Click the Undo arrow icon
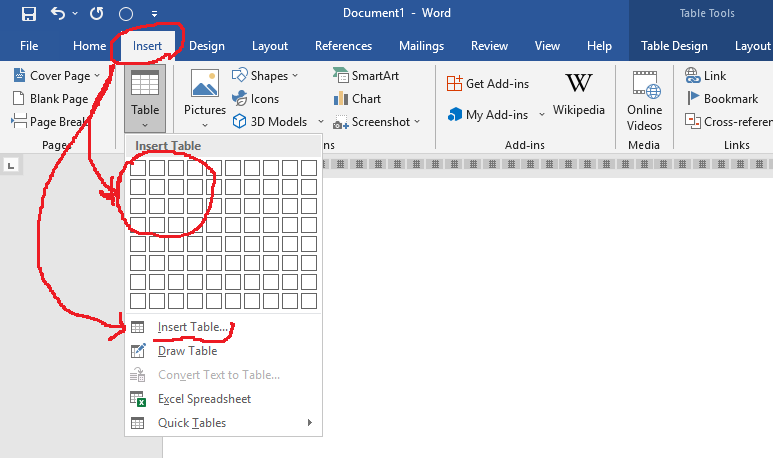The image size is (773, 458). [x=58, y=14]
